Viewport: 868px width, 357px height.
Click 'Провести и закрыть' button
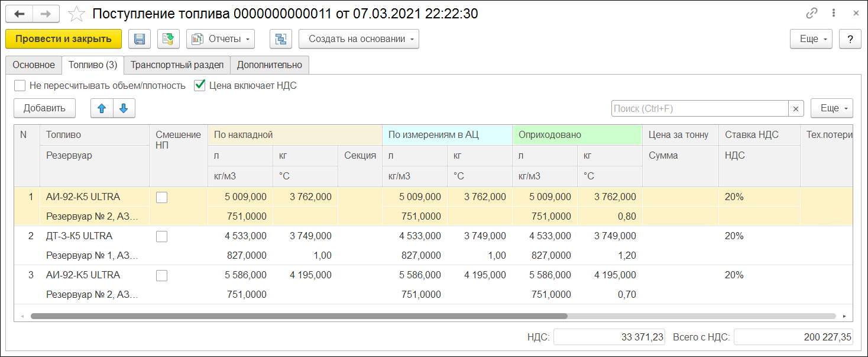pos(63,39)
